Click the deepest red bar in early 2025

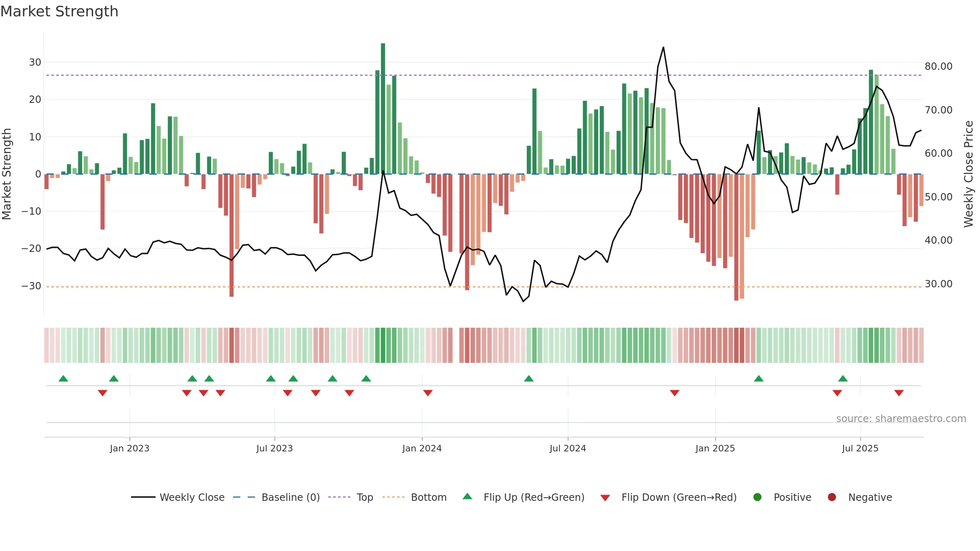pyautogui.click(x=736, y=237)
